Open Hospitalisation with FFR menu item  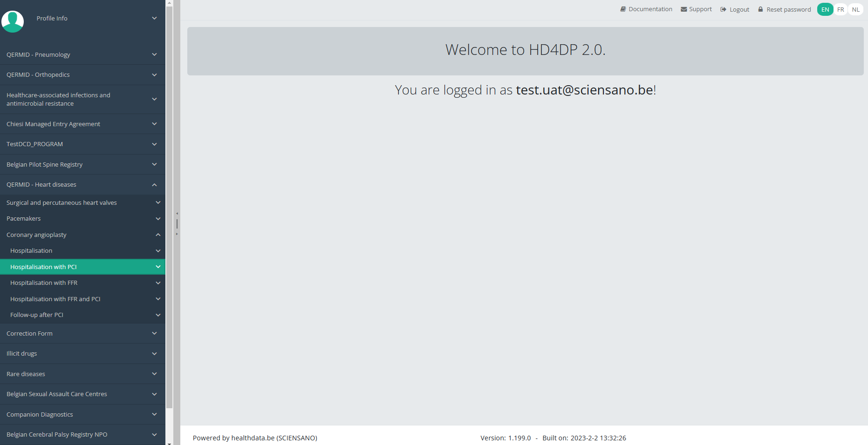(44, 283)
